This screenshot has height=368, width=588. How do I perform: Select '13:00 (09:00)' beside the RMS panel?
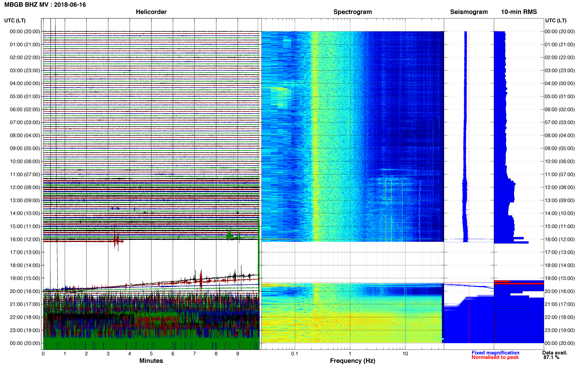pyautogui.click(x=560, y=200)
